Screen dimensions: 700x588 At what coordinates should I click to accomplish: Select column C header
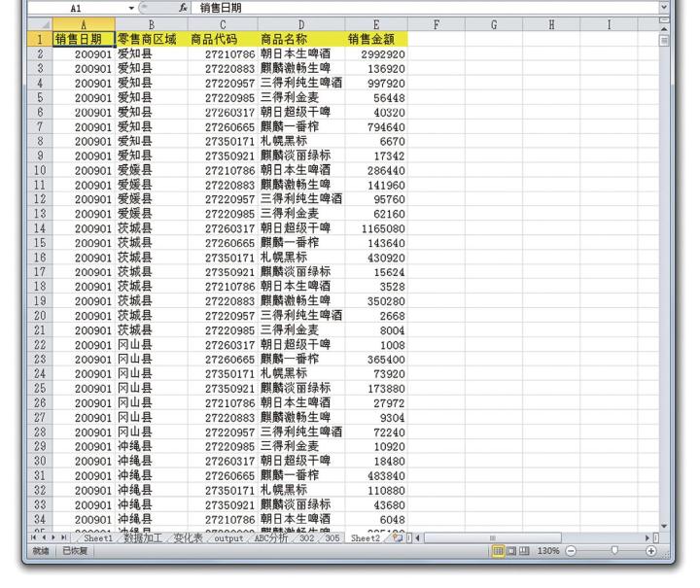click(223, 24)
